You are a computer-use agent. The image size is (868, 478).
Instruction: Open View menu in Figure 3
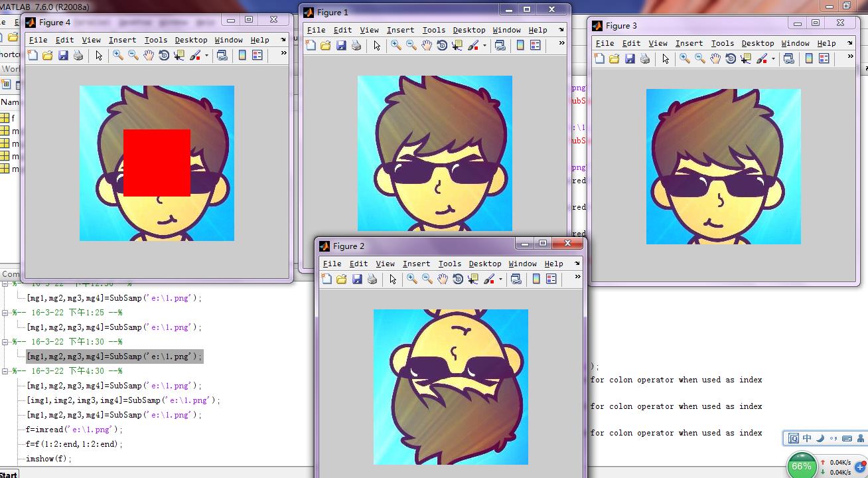(658, 43)
